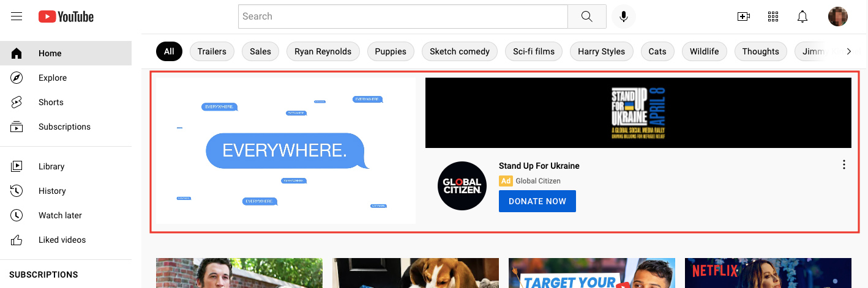The image size is (868, 288).
Task: Select the Harry Styles filter chip
Action: [x=602, y=51]
